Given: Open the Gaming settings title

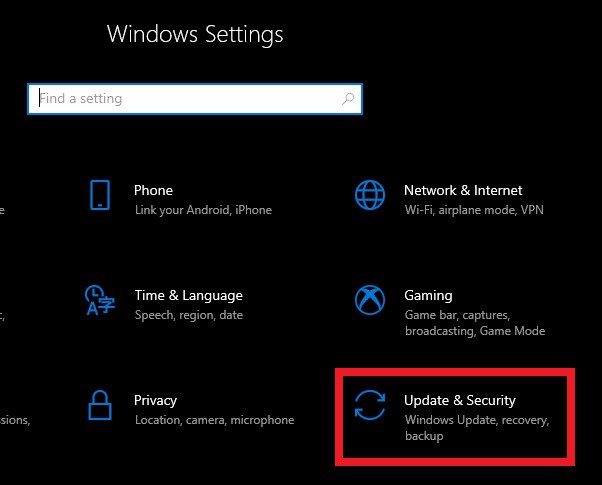Looking at the screenshot, I should pos(428,295).
